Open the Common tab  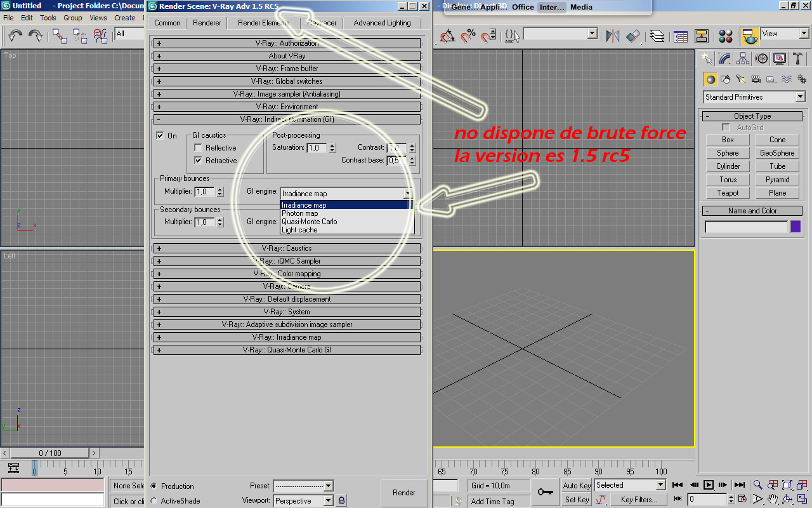[167, 23]
